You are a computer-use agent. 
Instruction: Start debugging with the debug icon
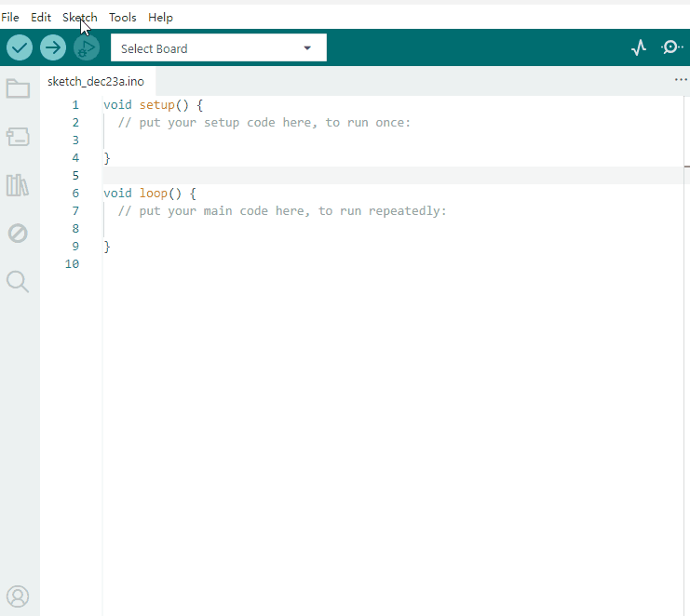pyautogui.click(x=87, y=47)
